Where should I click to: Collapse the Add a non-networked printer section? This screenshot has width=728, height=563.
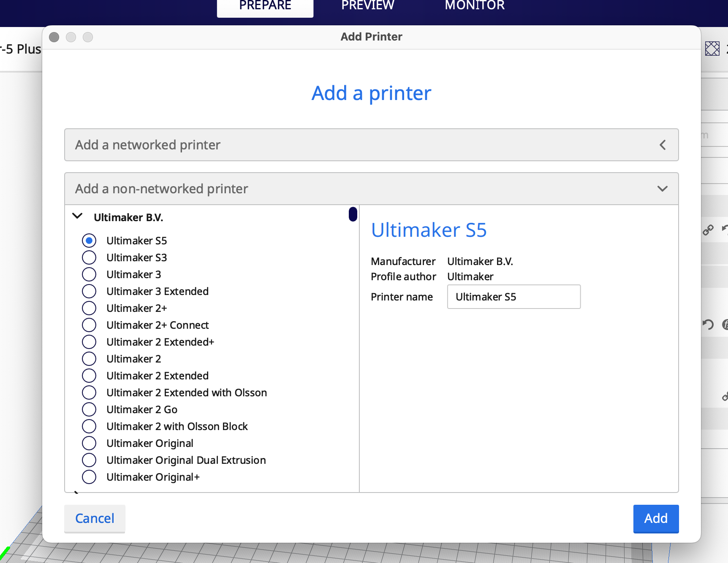(x=372, y=189)
